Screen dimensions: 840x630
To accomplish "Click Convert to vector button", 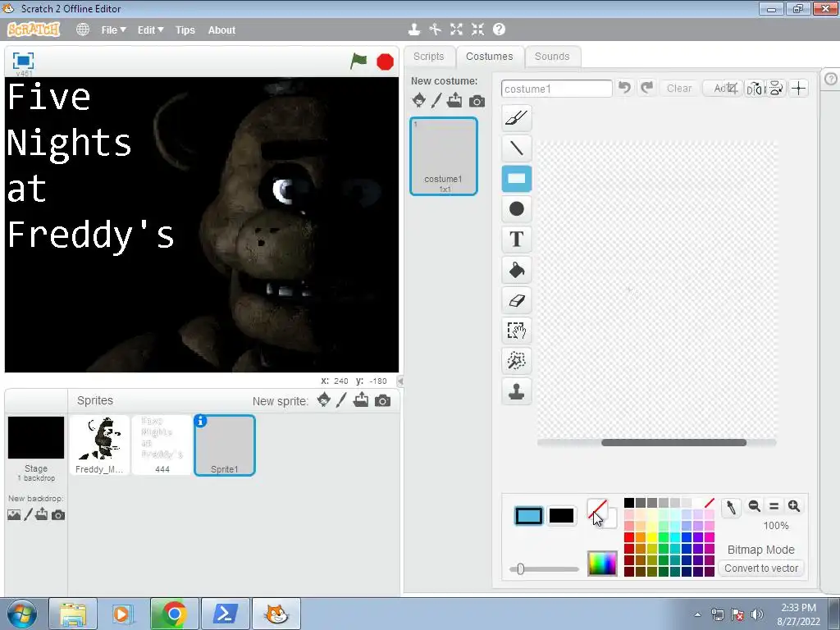I will point(761,568).
